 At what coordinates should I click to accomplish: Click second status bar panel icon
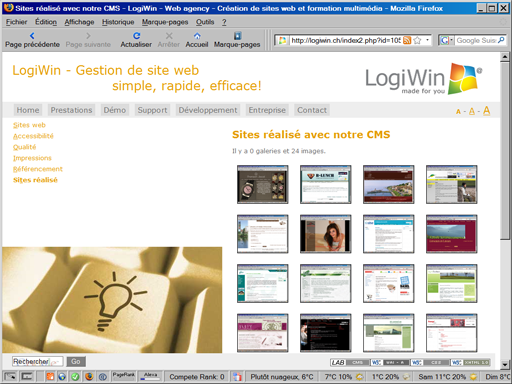27,377
